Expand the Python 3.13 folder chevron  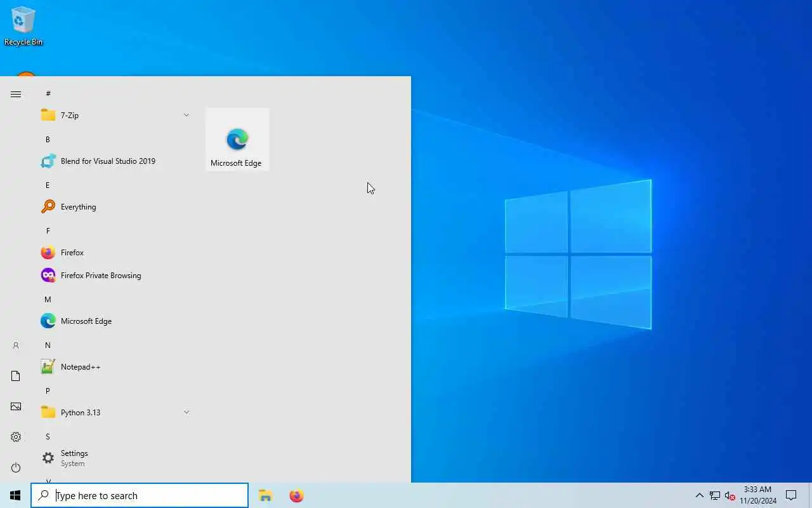click(x=187, y=412)
